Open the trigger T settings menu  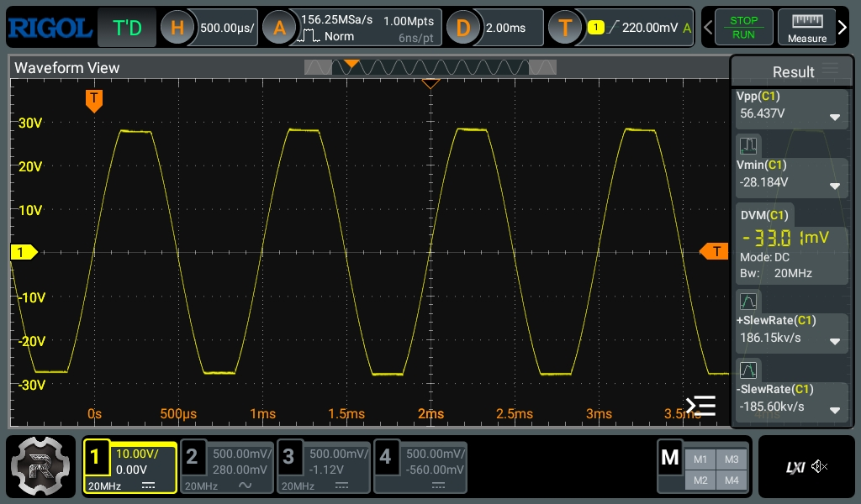click(565, 28)
